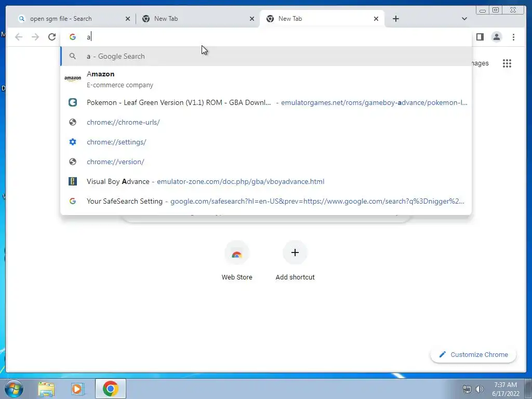
Task: Open Chrome's three-dot menu
Action: coord(513,37)
